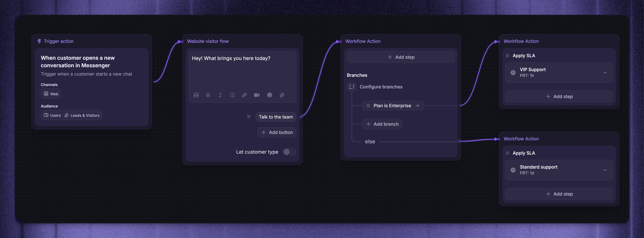Expand the VIP Support SLA dropdown

(x=605, y=73)
